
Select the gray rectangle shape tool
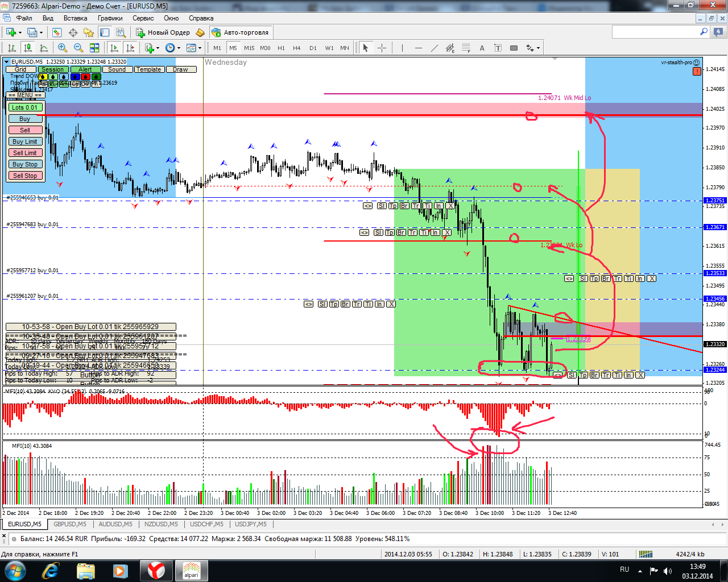coord(514,48)
